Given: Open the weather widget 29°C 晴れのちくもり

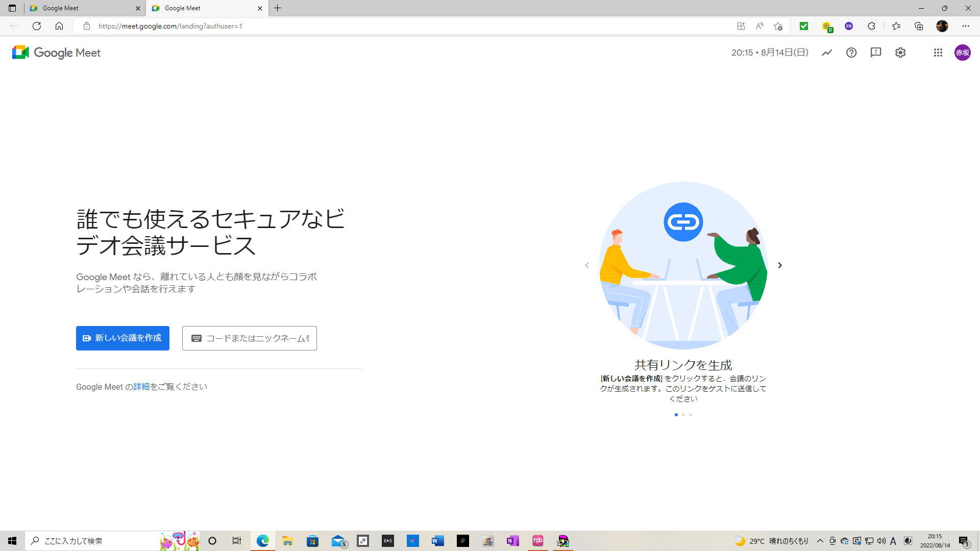Looking at the screenshot, I should pyautogui.click(x=771, y=541).
